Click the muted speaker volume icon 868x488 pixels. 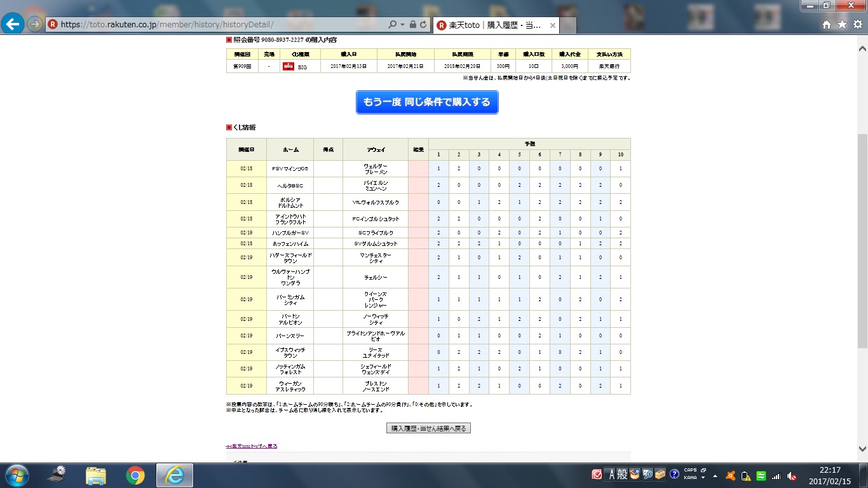click(792, 475)
